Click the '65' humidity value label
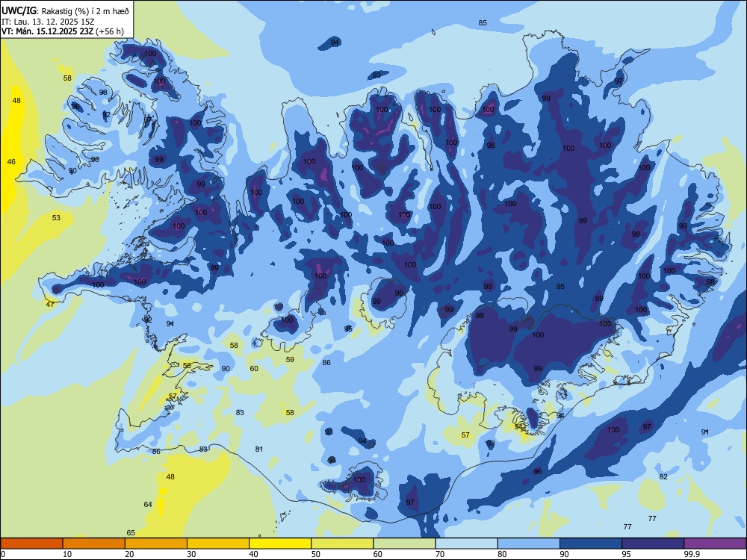The height and width of the screenshot is (560, 747). (x=131, y=533)
